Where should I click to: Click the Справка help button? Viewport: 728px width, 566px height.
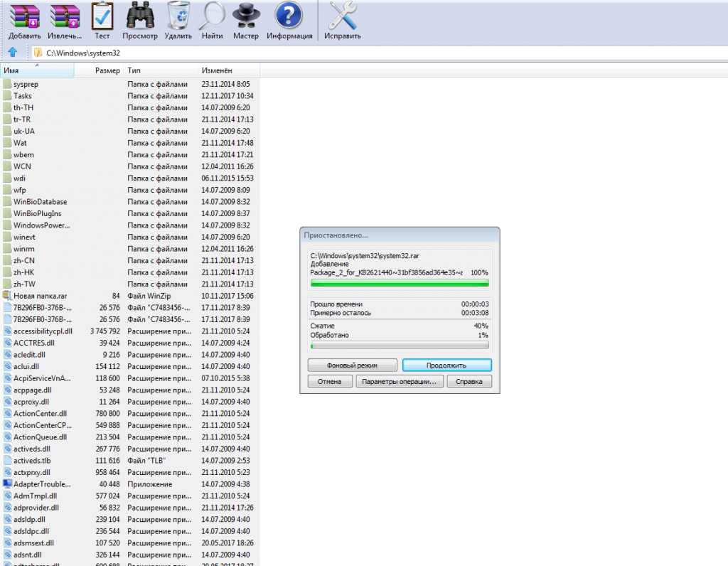[x=469, y=381]
